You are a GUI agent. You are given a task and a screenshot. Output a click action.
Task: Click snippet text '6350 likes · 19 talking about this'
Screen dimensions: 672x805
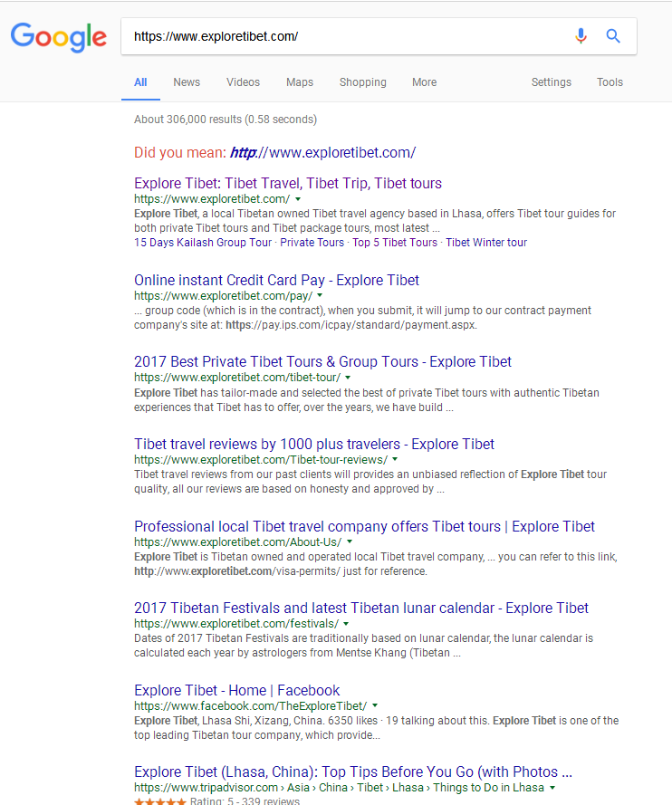[x=409, y=721]
